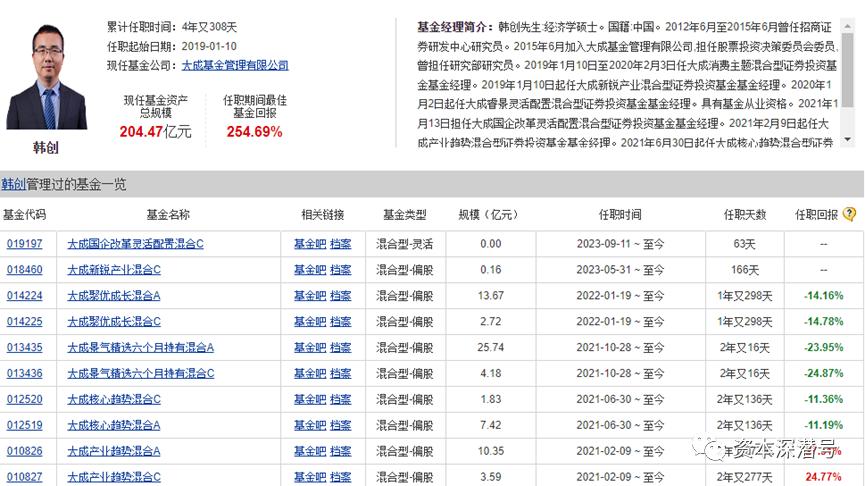
Task: Open 基金吧 for fund 014225
Action: (x=309, y=322)
